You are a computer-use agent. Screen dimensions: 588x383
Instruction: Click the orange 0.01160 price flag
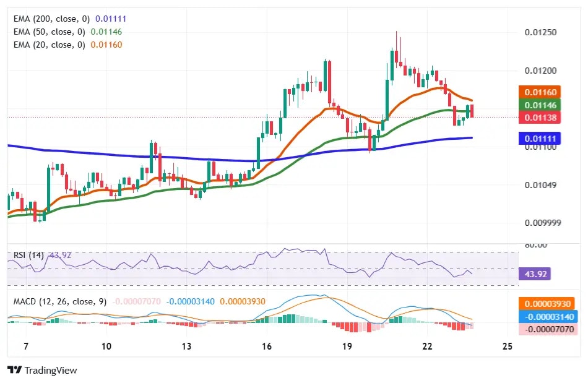[x=539, y=92]
